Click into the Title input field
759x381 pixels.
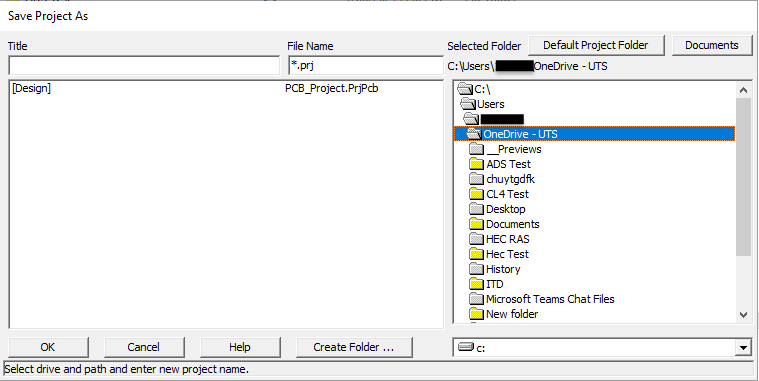point(144,65)
